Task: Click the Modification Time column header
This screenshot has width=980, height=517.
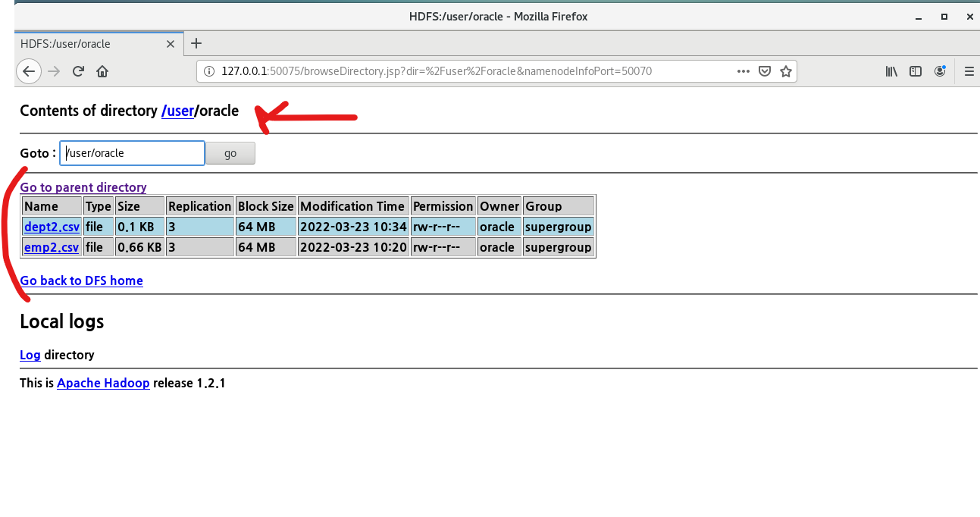Action: pyautogui.click(x=353, y=206)
